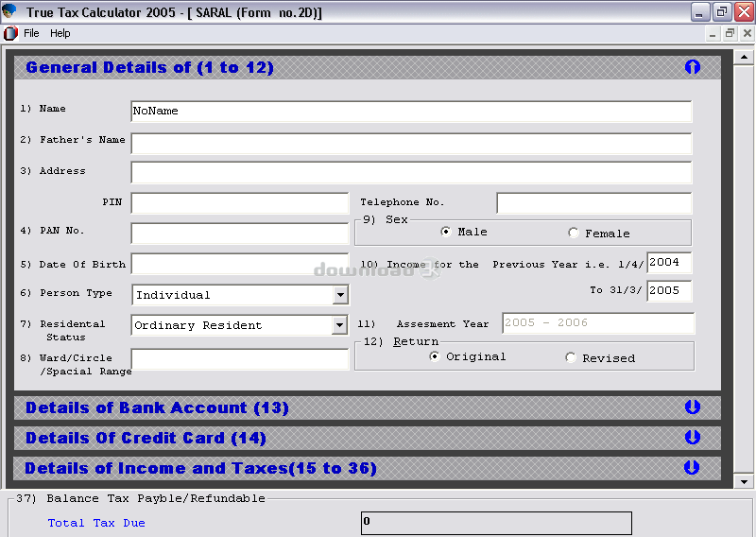
Task: Click the PIN input field
Action: (x=240, y=203)
